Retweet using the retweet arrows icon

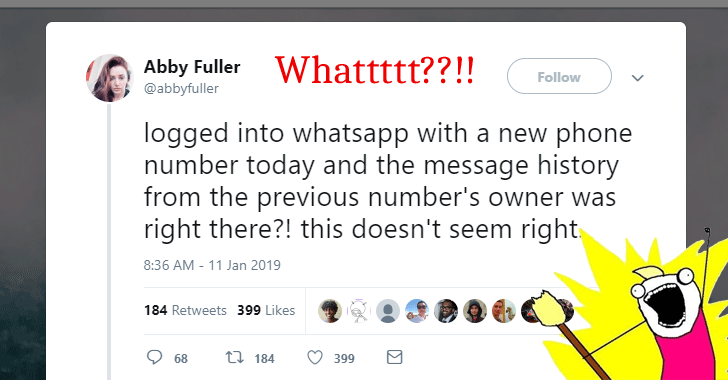click(x=234, y=357)
